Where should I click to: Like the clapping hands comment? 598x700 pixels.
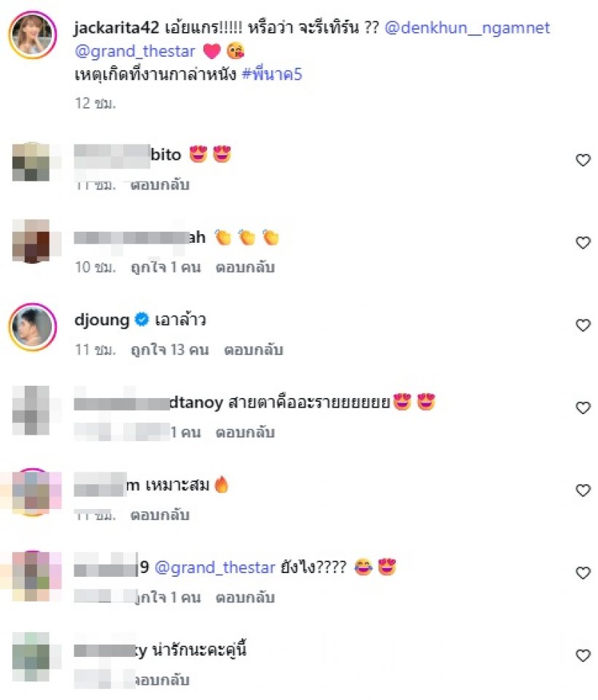583,242
